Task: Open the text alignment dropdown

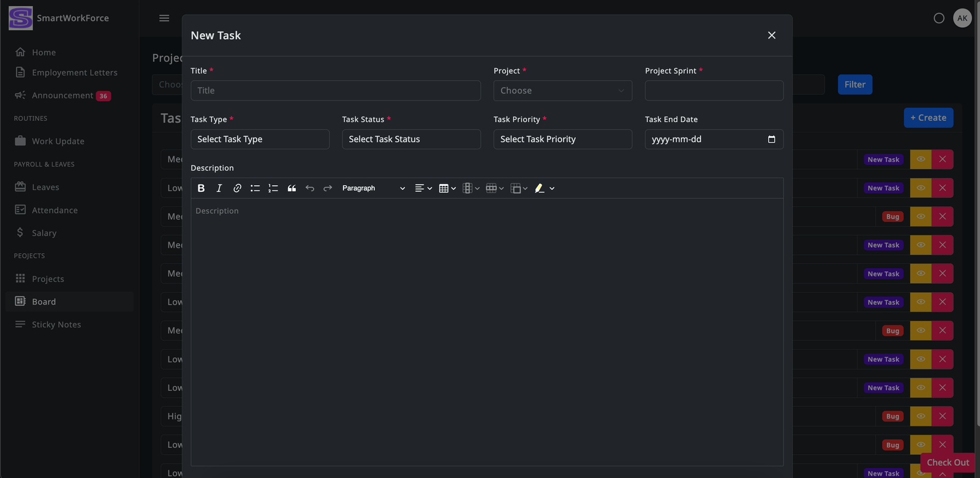Action: click(x=423, y=188)
